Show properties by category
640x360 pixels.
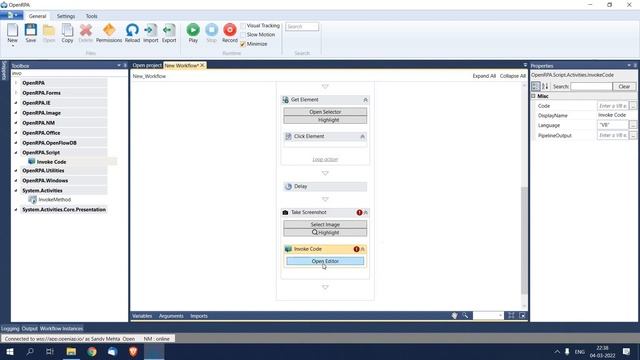pos(536,86)
